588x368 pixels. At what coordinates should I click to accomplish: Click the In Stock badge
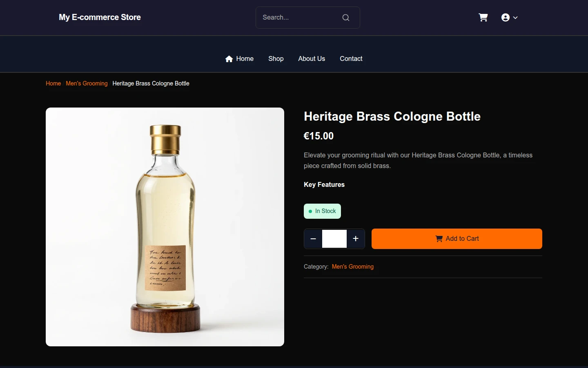point(322,211)
